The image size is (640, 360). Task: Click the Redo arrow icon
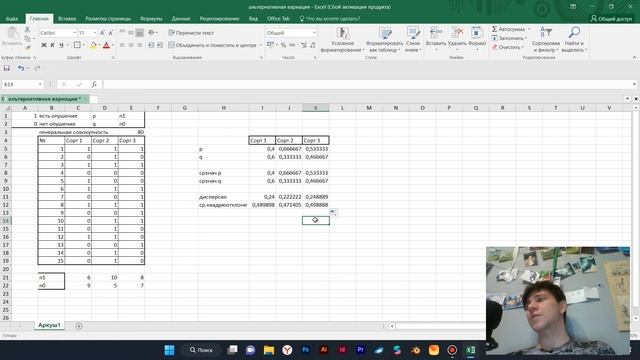point(37,68)
